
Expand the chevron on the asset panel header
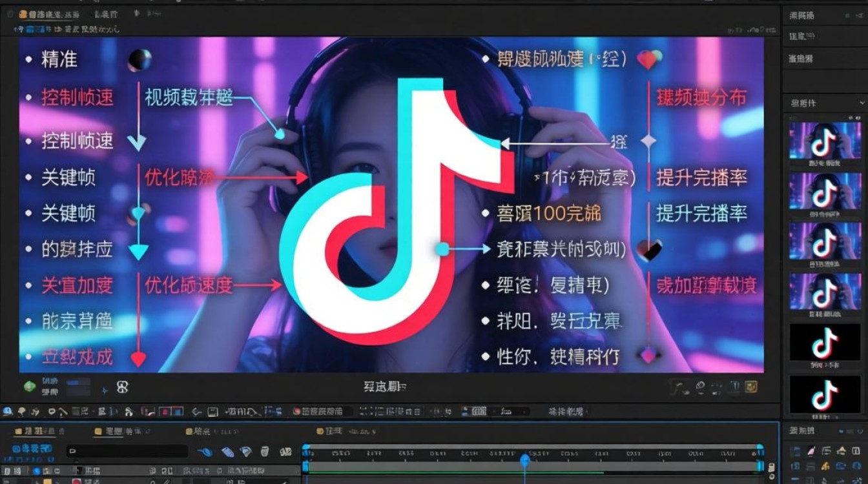[x=862, y=103]
